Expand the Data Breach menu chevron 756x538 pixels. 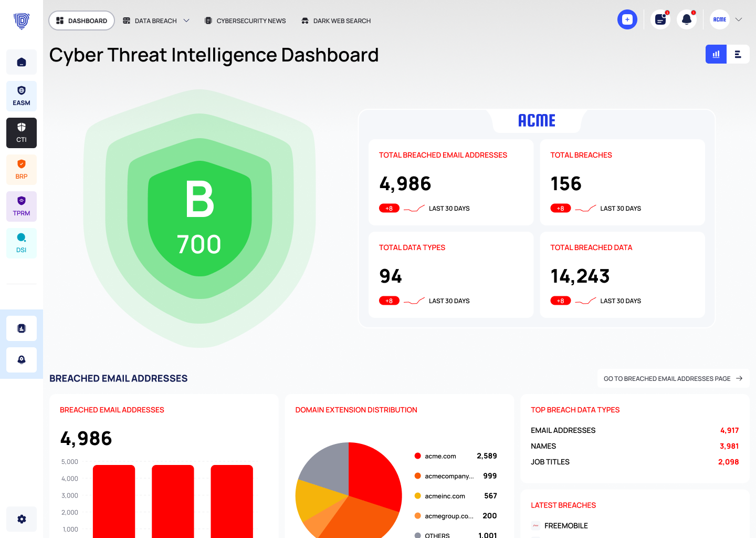pyautogui.click(x=186, y=20)
